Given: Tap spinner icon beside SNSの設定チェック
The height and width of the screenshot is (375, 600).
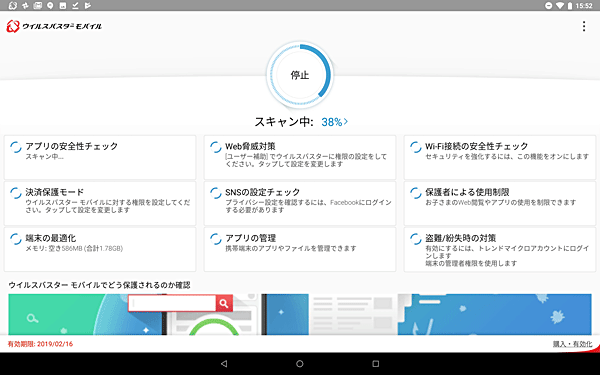Looking at the screenshot, I should [x=215, y=193].
